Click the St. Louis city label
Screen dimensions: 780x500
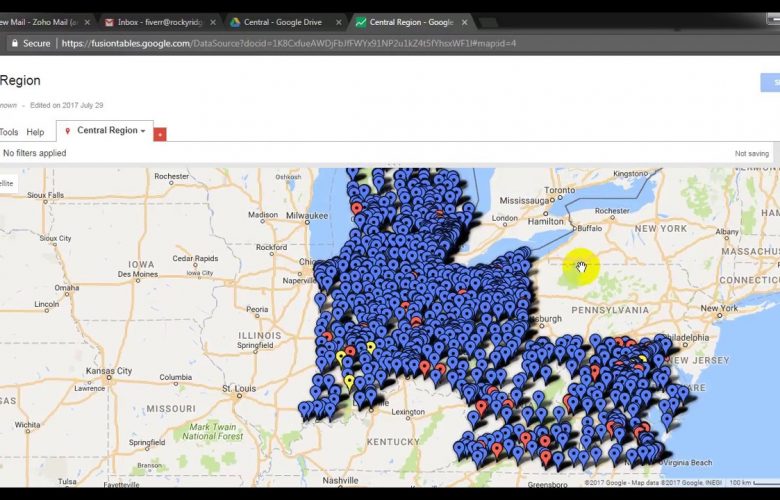(x=239, y=388)
